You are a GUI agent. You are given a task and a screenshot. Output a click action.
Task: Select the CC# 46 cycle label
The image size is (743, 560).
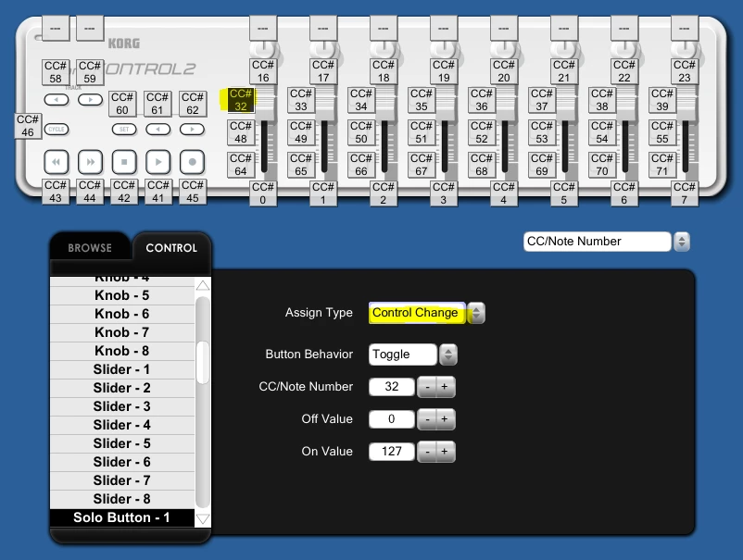(x=28, y=126)
